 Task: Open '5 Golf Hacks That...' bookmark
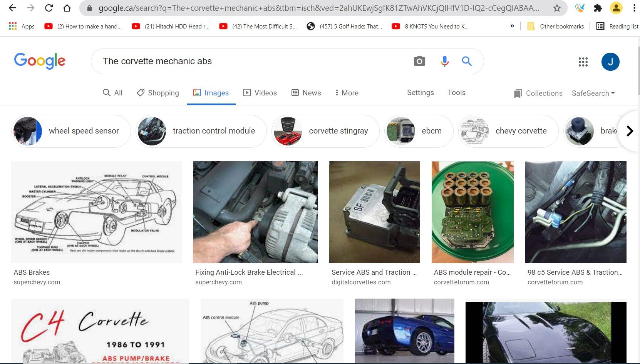[x=345, y=26]
